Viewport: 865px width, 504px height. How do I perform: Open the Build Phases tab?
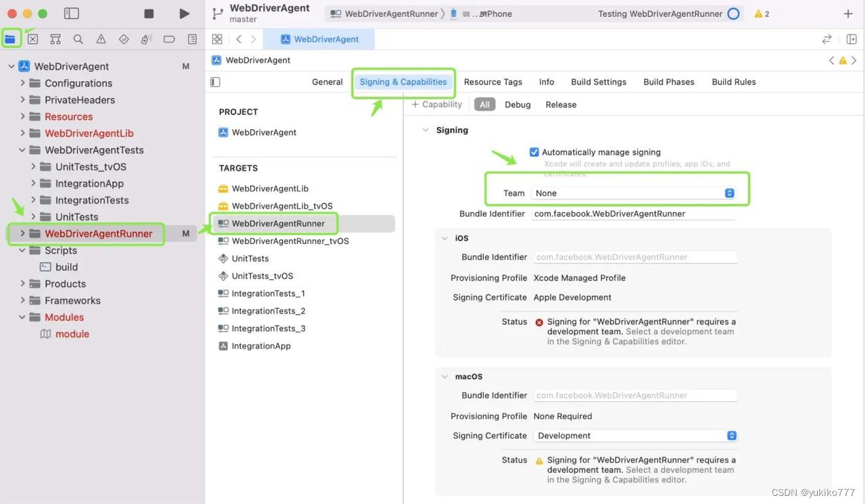pos(669,82)
